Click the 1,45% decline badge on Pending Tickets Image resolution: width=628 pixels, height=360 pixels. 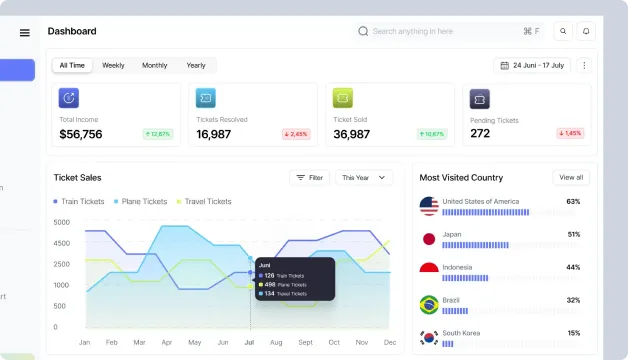(x=570, y=133)
